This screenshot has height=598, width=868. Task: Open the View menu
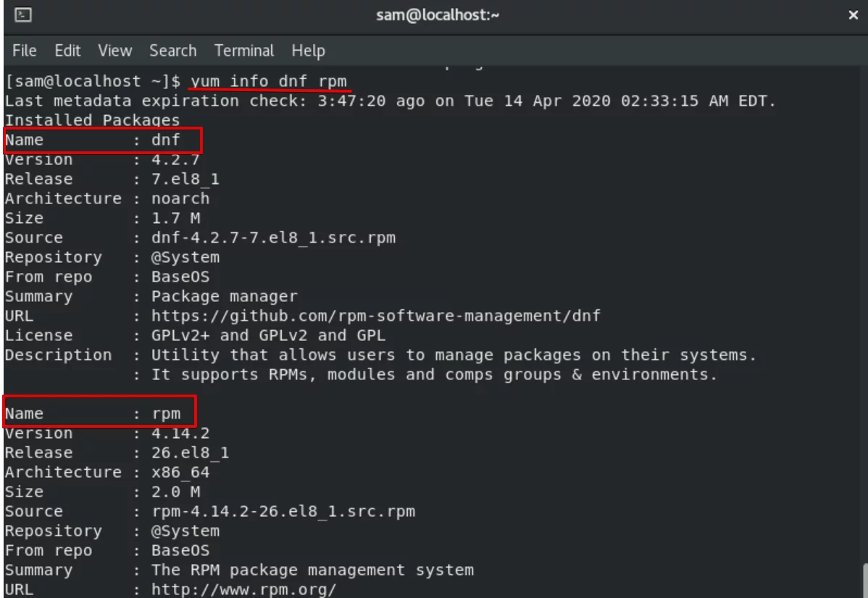click(x=115, y=51)
